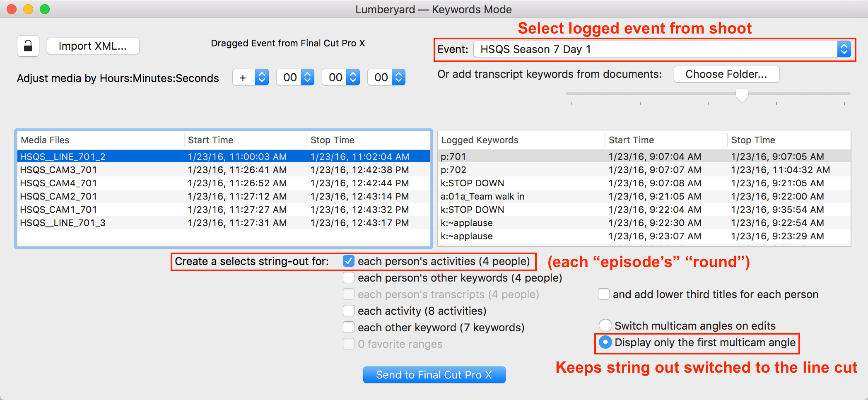
Task: Click the padlock lock icon button
Action: (x=28, y=46)
